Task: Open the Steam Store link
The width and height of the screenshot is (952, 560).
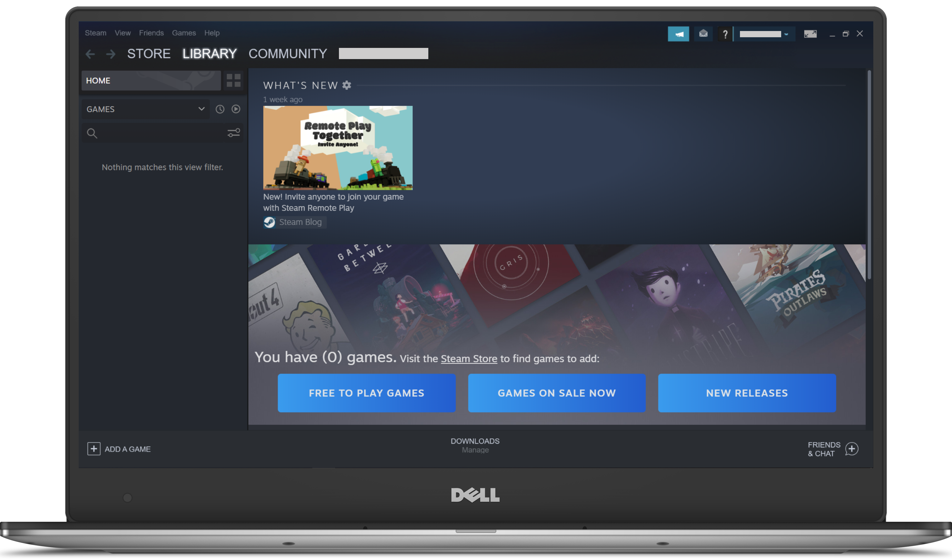Action: pyautogui.click(x=469, y=358)
